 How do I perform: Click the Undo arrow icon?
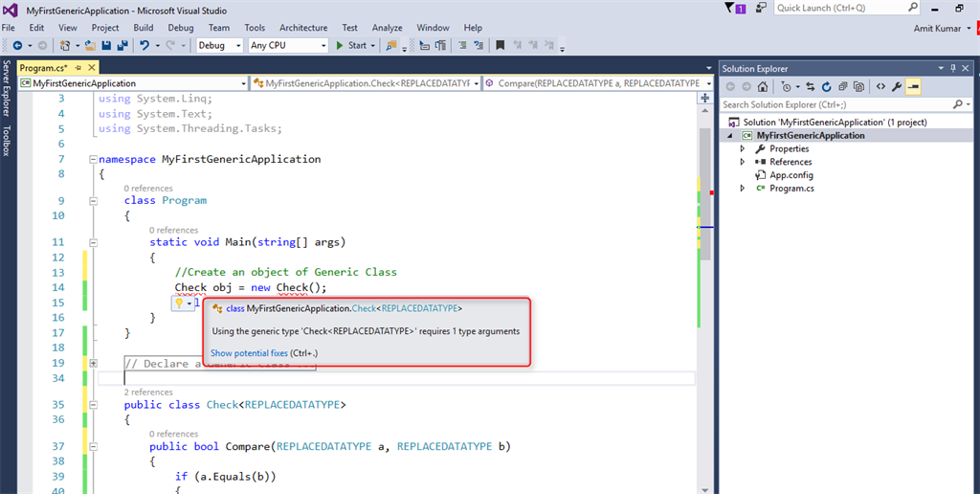coord(144,45)
